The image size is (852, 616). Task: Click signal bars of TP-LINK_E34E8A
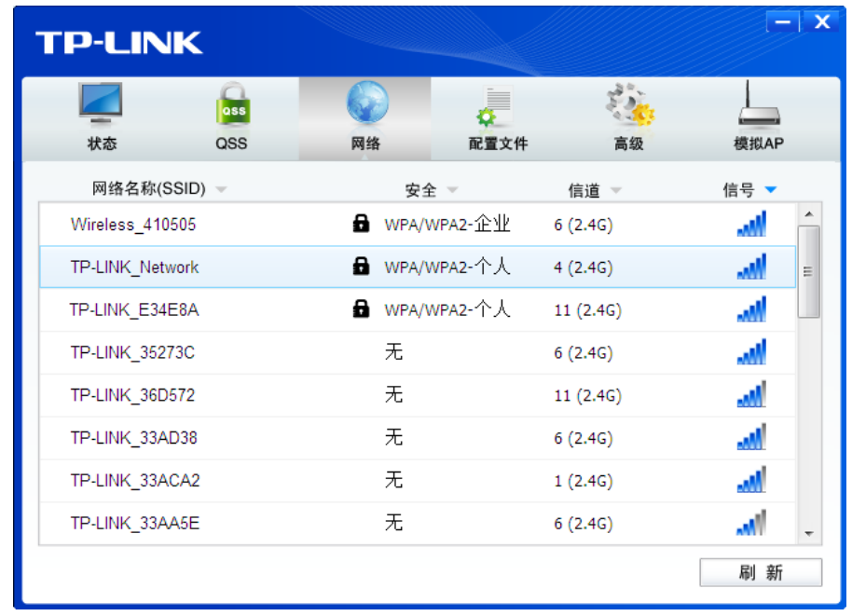click(751, 308)
